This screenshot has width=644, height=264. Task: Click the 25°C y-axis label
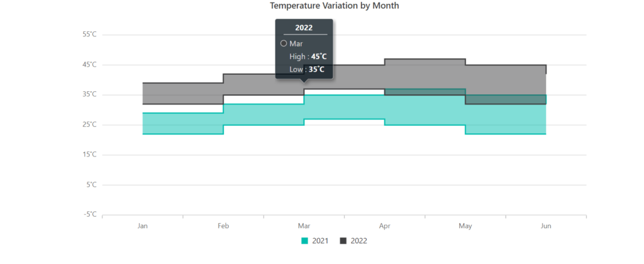click(89, 124)
